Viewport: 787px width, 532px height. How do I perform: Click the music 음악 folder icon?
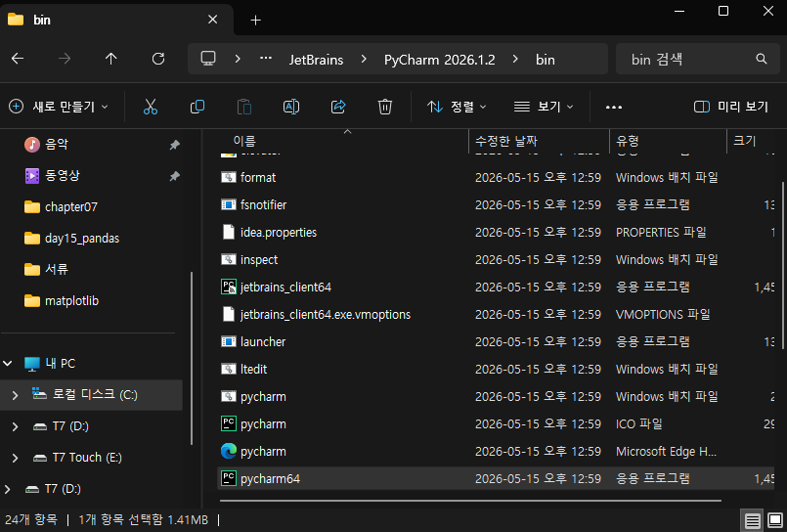[31, 144]
